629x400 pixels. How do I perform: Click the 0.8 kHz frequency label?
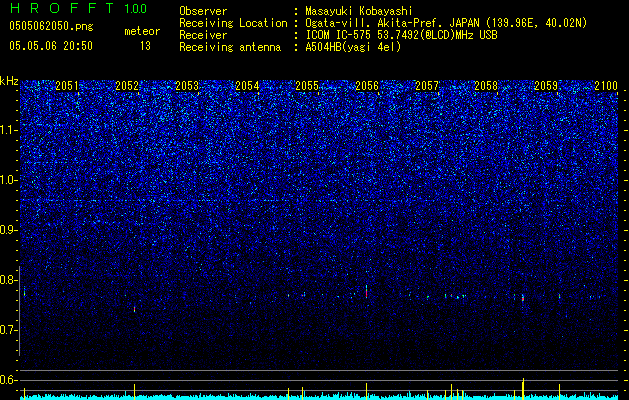9,280
